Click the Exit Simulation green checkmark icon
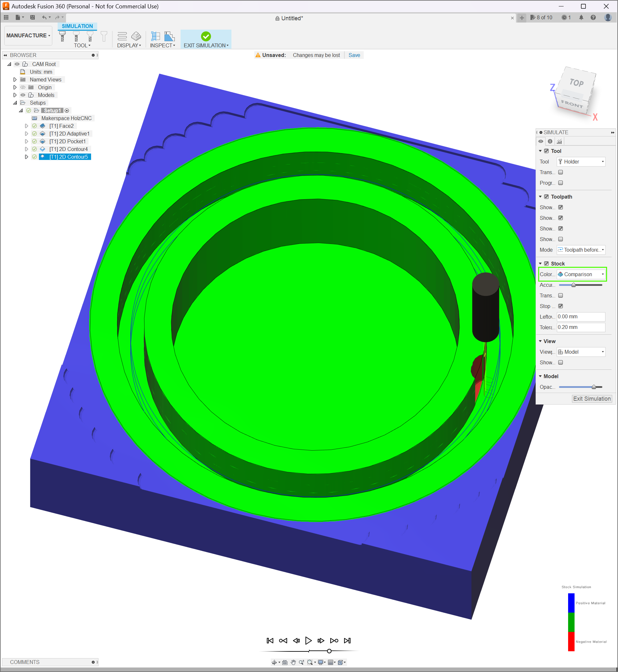This screenshot has width=618, height=672. (206, 36)
